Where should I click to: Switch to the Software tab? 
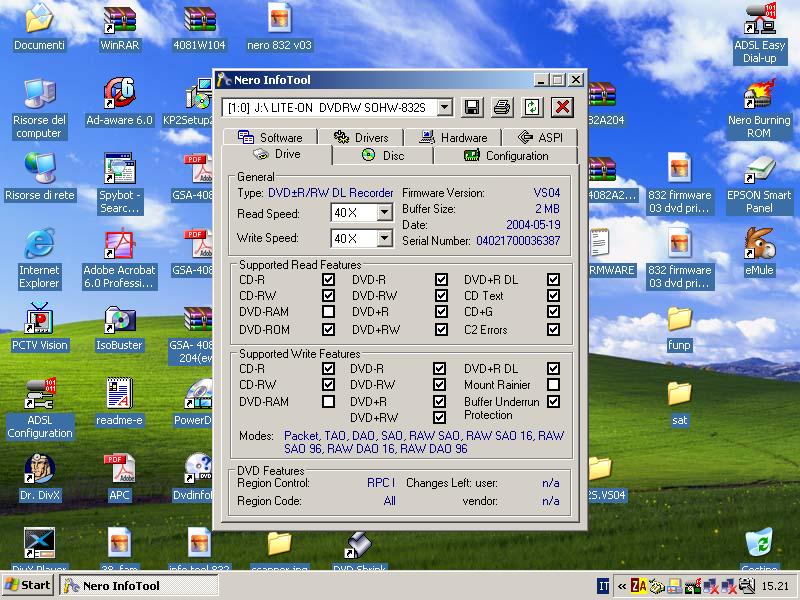pos(270,137)
